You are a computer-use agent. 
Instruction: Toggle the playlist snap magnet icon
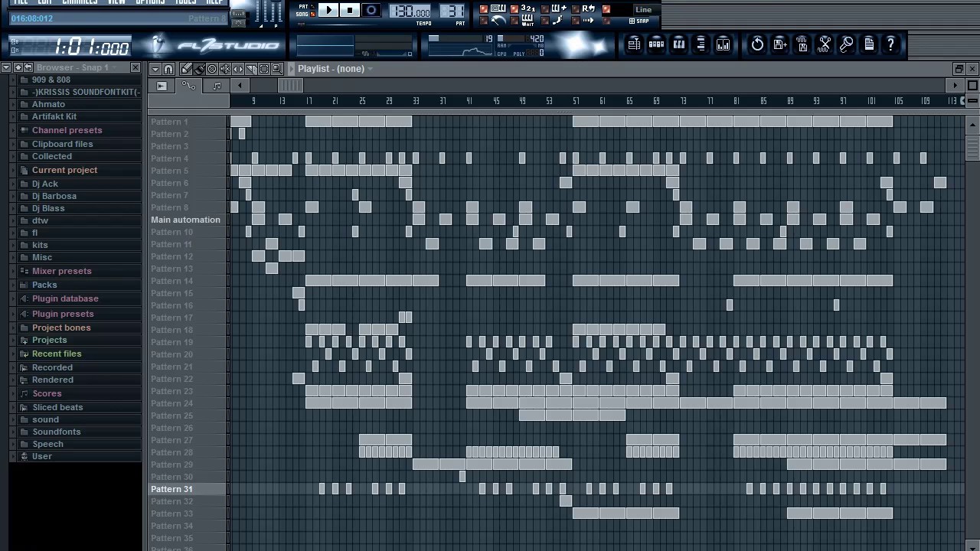168,69
